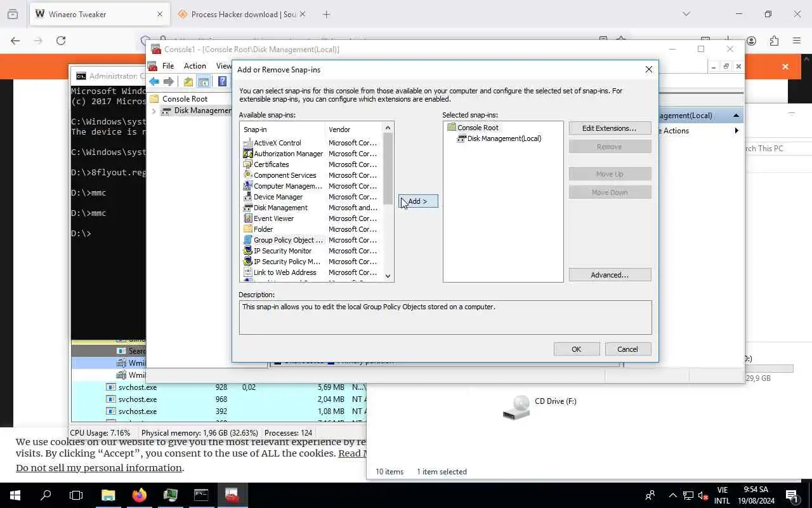The image size is (812, 508).
Task: Close the Add or Remove Snap-ins dialog
Action: [648, 70]
